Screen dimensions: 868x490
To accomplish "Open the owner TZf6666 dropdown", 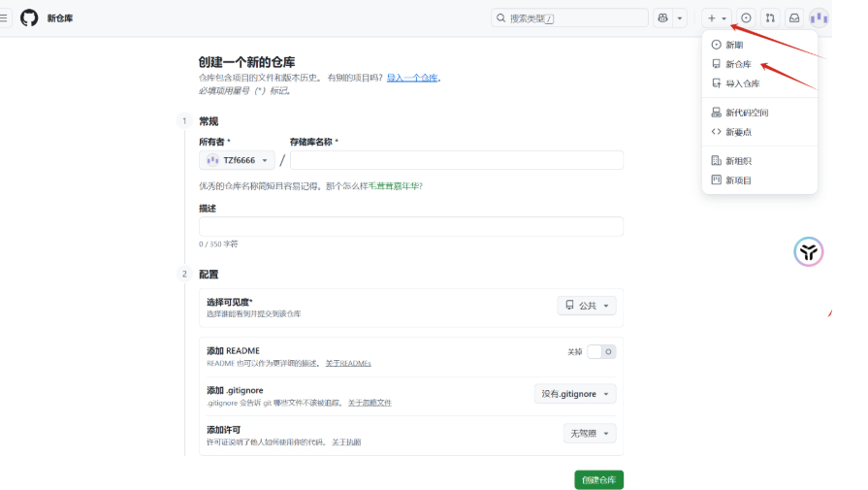I will pyautogui.click(x=237, y=160).
